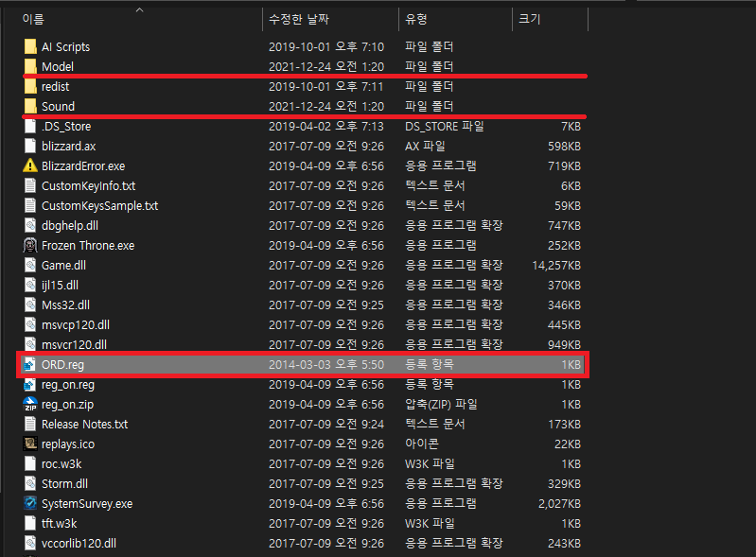Click the Model folder icon
Image resolution: width=756 pixels, height=557 pixels.
click(x=30, y=66)
